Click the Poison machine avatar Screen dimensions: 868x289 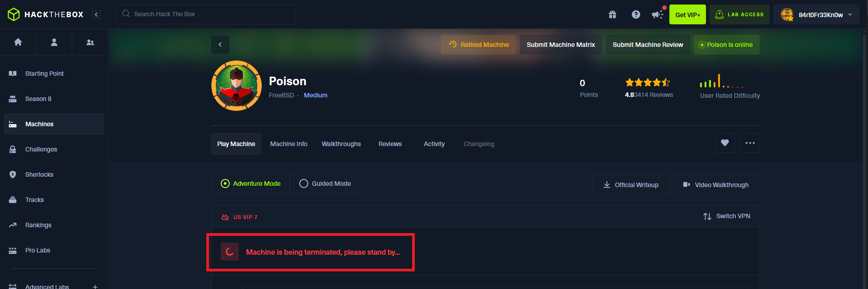[237, 86]
